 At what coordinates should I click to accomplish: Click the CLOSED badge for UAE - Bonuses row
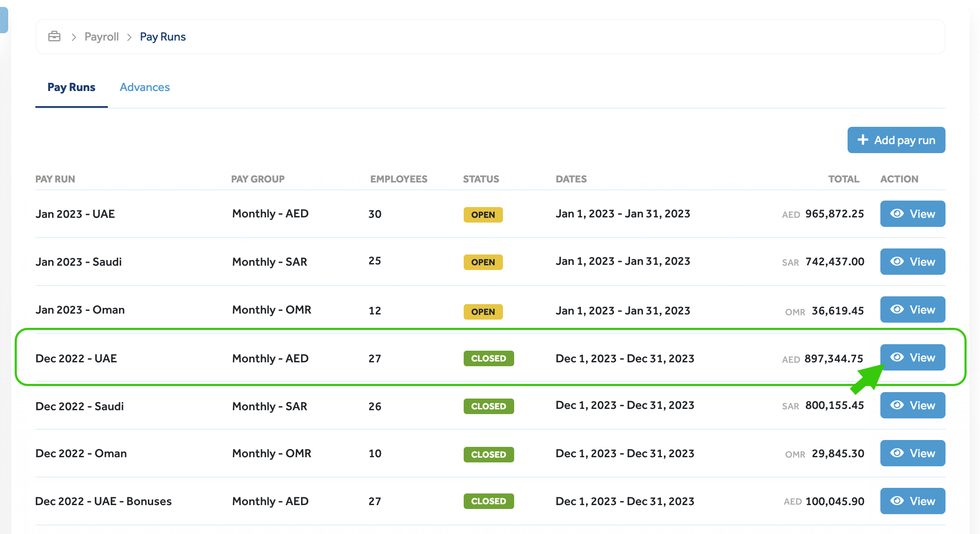pos(489,501)
